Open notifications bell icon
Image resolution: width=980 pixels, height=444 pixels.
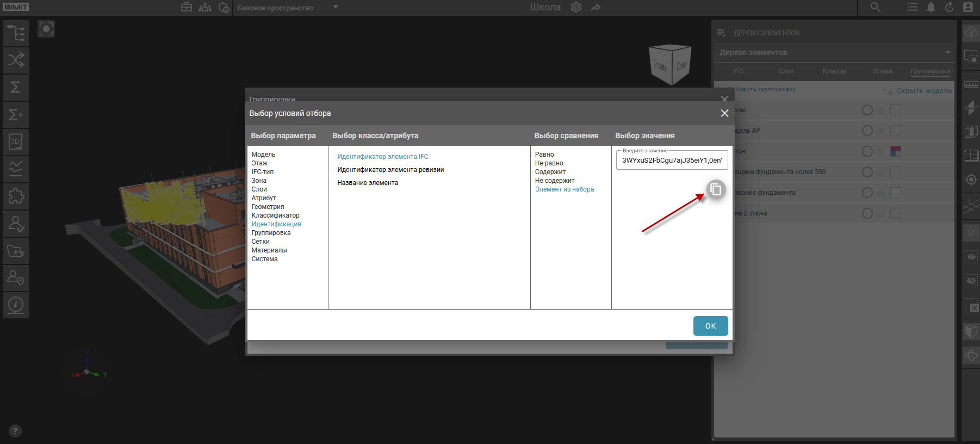click(931, 7)
